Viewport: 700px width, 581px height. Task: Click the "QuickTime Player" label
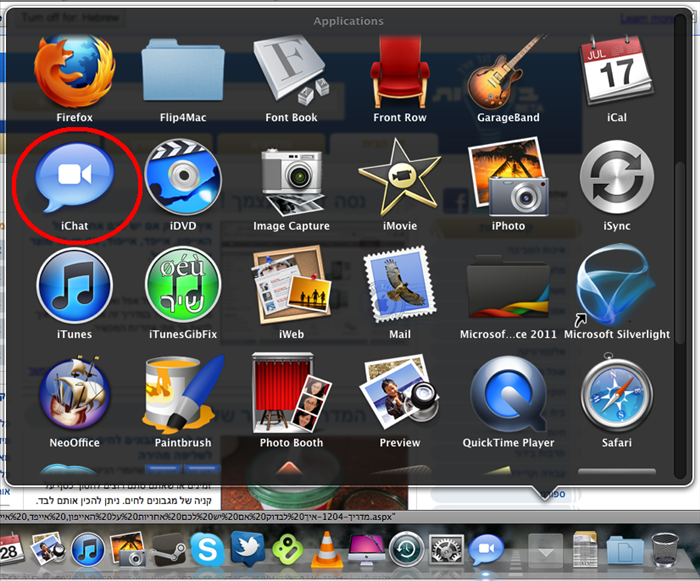click(x=508, y=443)
